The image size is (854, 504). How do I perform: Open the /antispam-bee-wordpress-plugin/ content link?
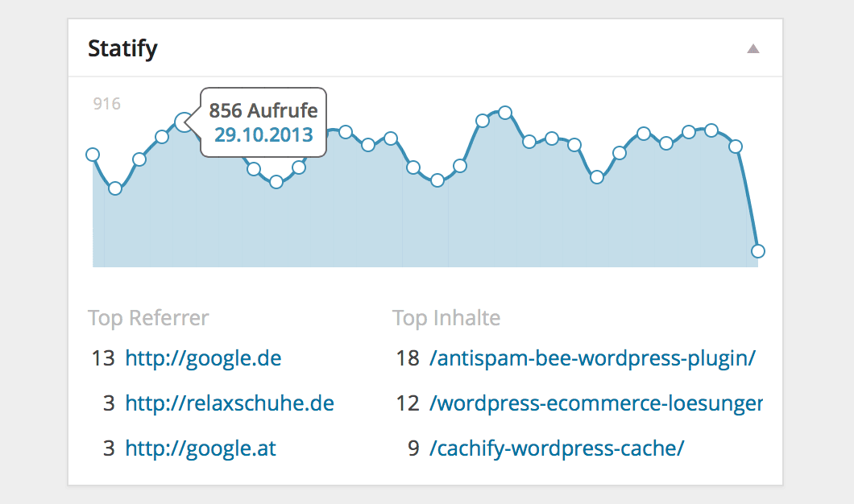coord(592,358)
